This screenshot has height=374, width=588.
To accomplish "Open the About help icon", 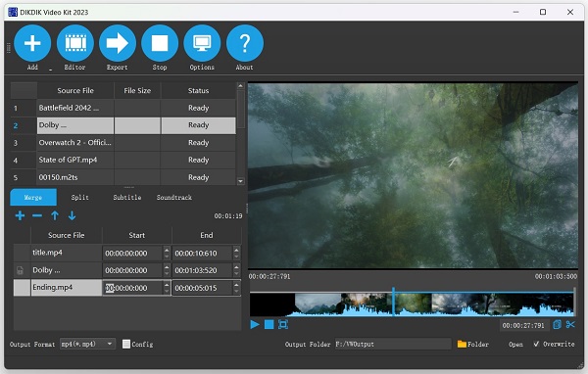I will tap(245, 43).
